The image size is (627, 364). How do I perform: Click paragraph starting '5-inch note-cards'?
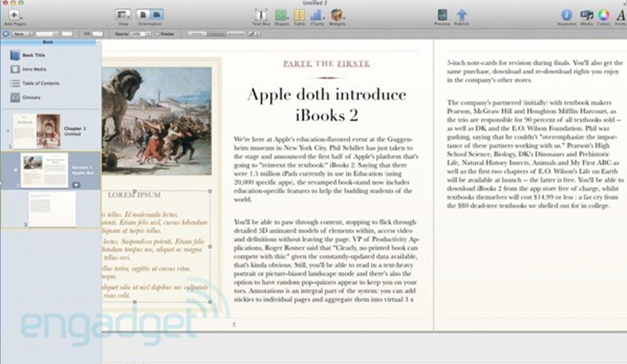[535, 71]
